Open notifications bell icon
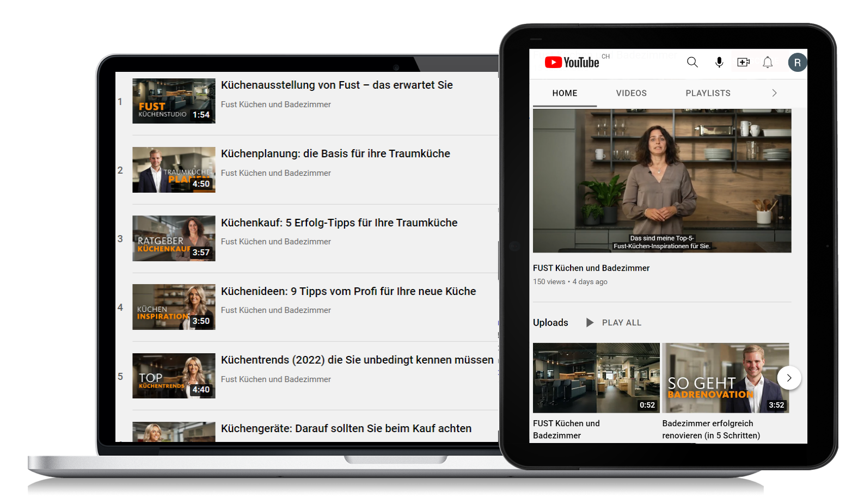This screenshot has height=504, width=858. coord(768,63)
